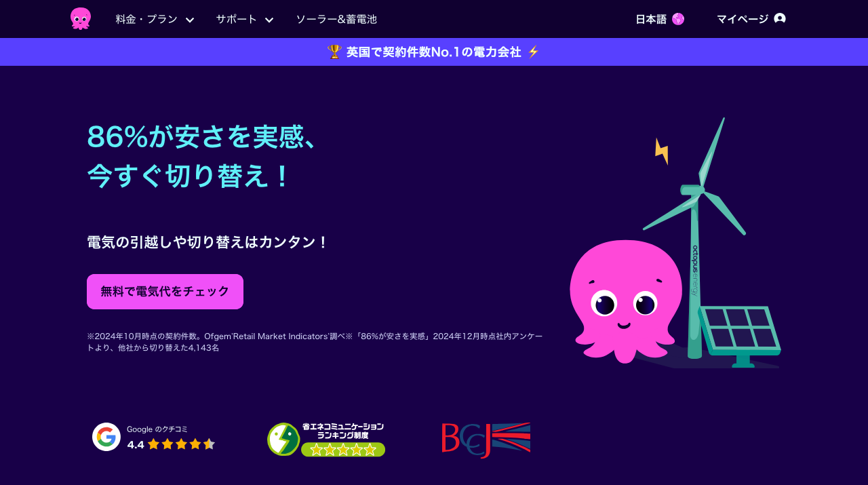This screenshot has width=868, height=485.
Task: Click the wind turbine illustration
Action: coord(694,237)
